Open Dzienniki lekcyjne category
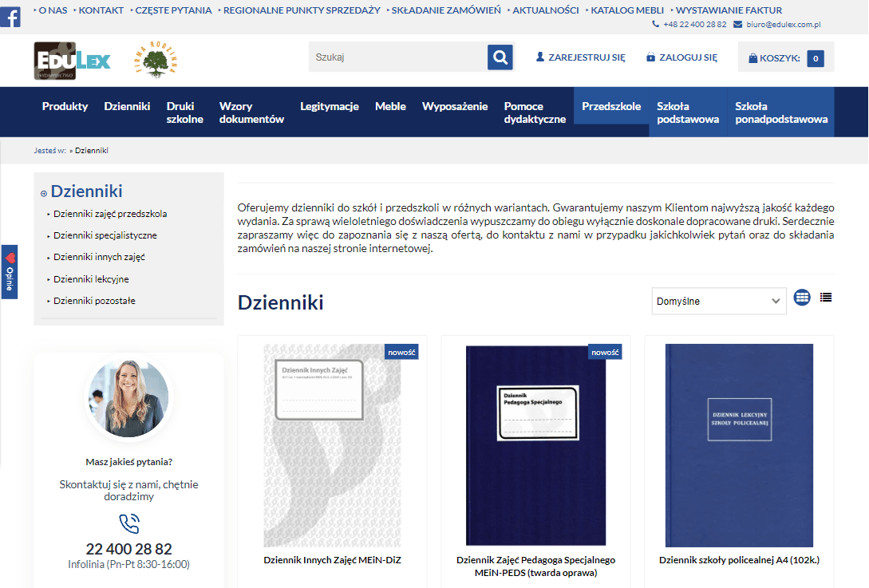This screenshot has height=588, width=869. [92, 279]
